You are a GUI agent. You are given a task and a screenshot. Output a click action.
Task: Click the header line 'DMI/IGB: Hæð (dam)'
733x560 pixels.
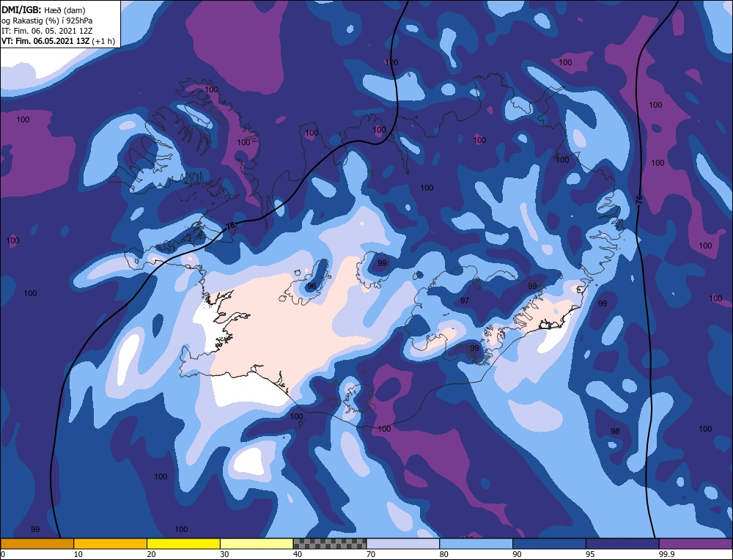click(43, 10)
